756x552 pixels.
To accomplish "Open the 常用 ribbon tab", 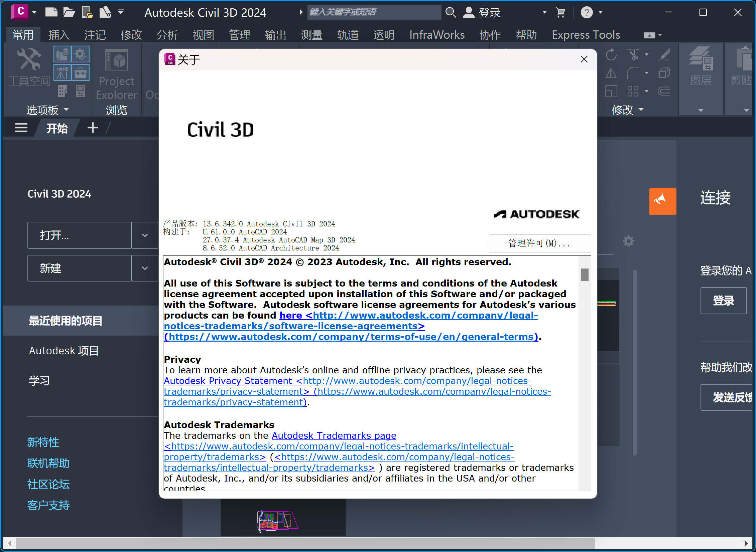I will click(x=23, y=35).
